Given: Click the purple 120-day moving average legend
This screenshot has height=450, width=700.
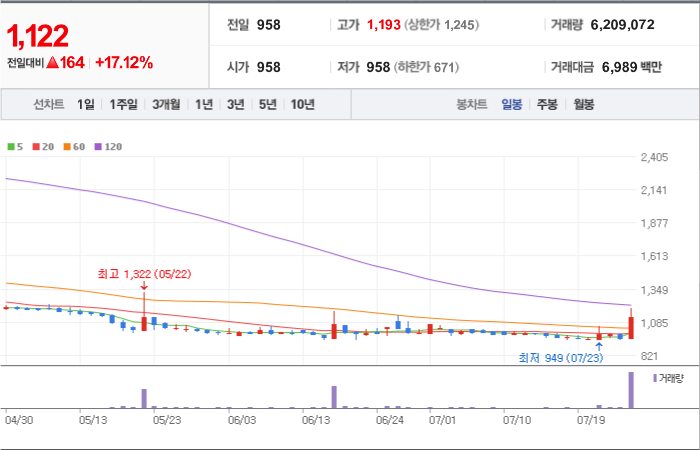Looking at the screenshot, I should 108,146.
